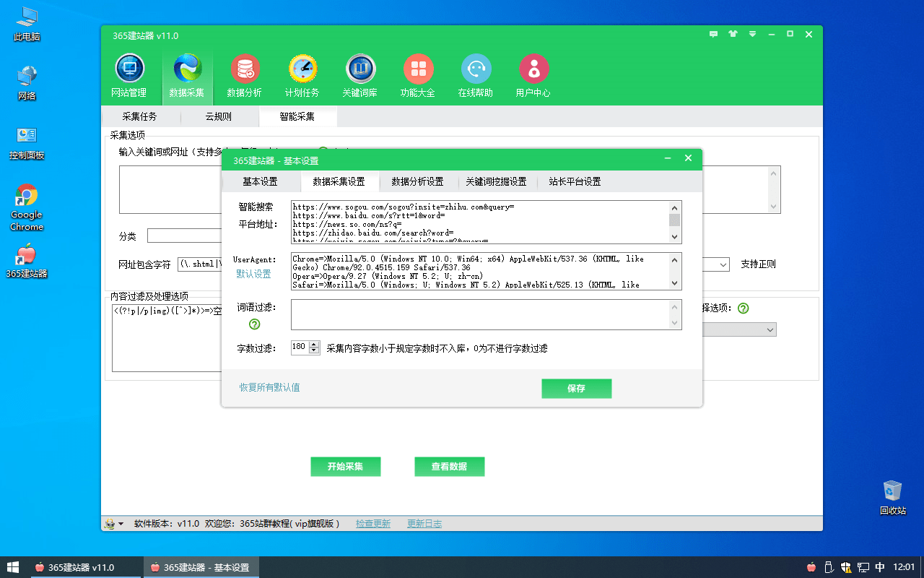Viewport: 924px width, 578px height.
Task: Increase 字数过滤 value with up arrow
Action: 314,345
